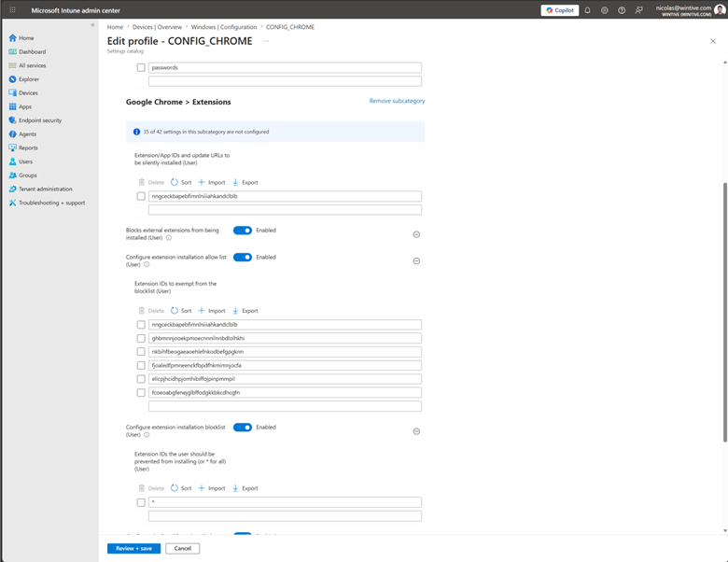Click Import in exempt blocklist toolbar
728x562 pixels.
click(212, 311)
